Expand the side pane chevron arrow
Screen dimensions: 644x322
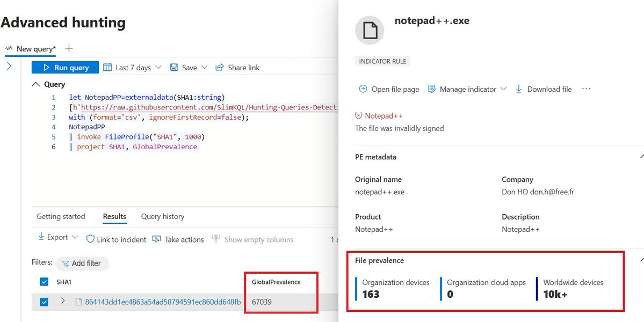(x=9, y=66)
